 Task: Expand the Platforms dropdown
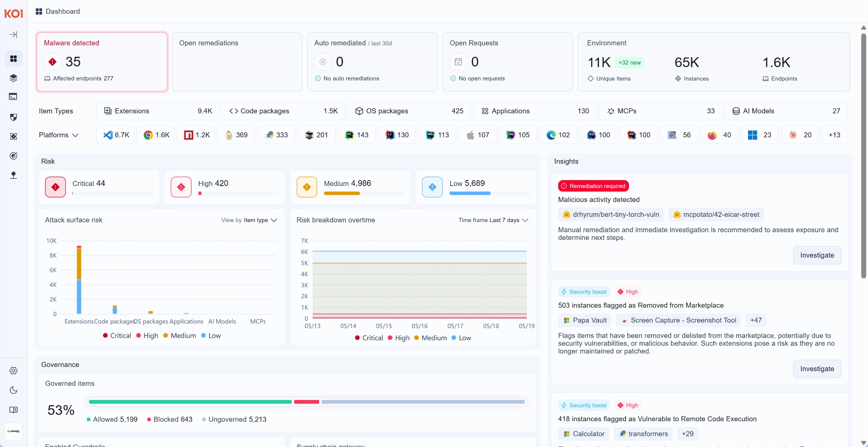coord(59,135)
